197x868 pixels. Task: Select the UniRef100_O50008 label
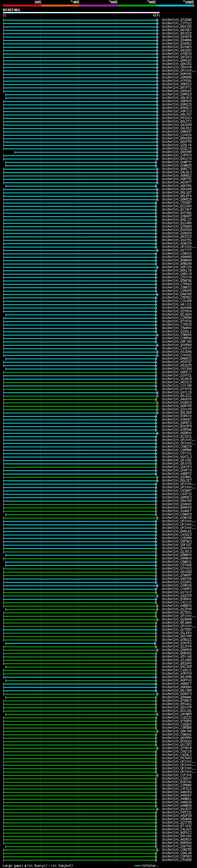176,67
